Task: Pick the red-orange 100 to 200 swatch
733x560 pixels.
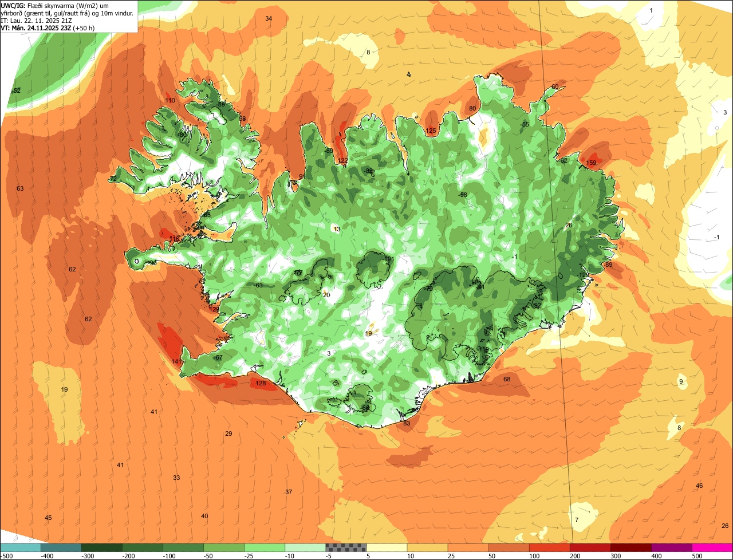Action: pos(549,547)
